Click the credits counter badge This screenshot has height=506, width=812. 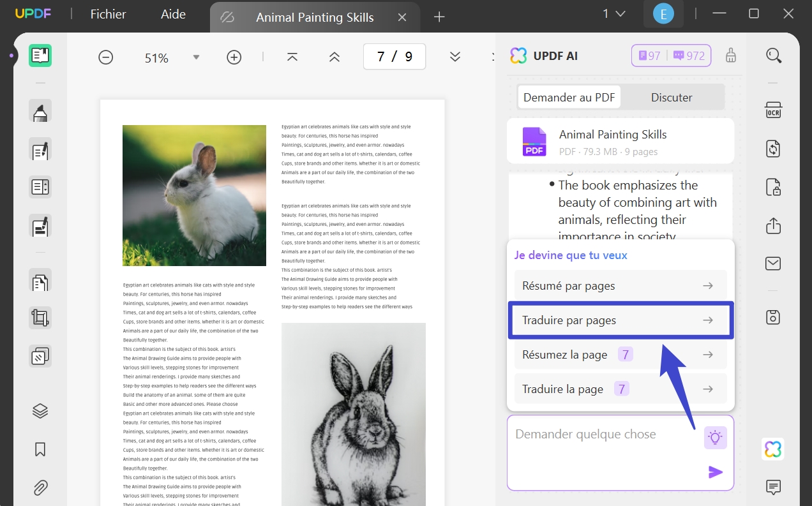[671, 56]
